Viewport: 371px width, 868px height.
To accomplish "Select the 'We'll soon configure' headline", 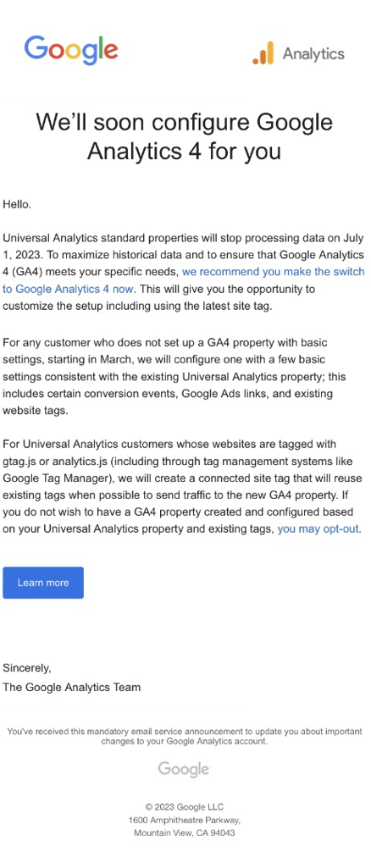I will pyautogui.click(x=185, y=136).
